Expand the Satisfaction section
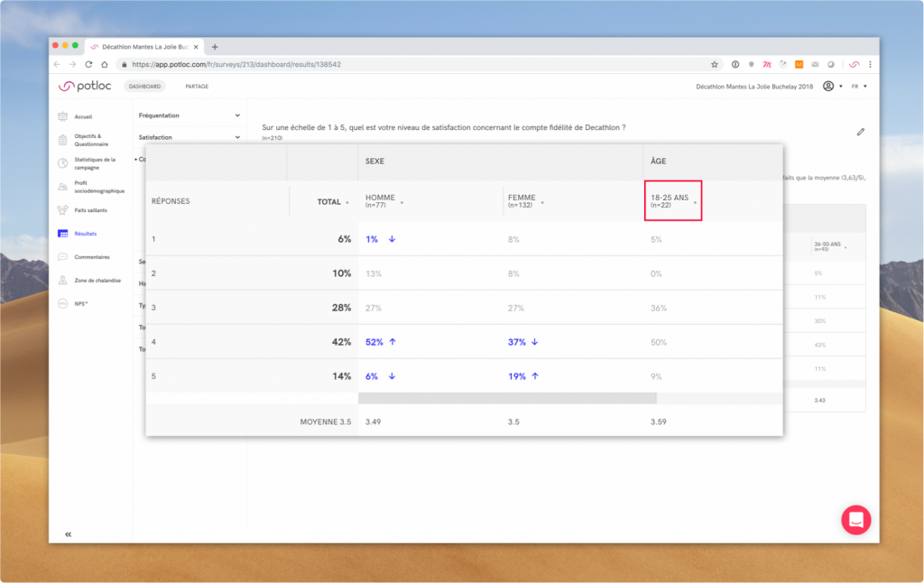The image size is (924, 583). pyautogui.click(x=189, y=137)
